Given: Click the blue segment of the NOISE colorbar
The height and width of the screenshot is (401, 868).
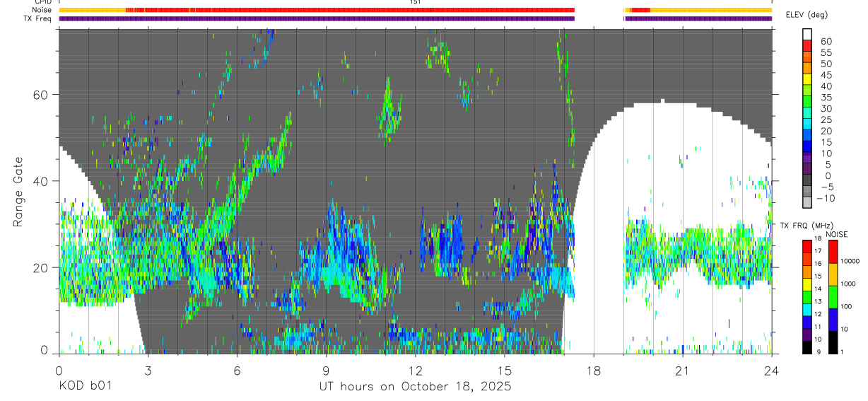Looking at the screenshot, I should (833, 319).
